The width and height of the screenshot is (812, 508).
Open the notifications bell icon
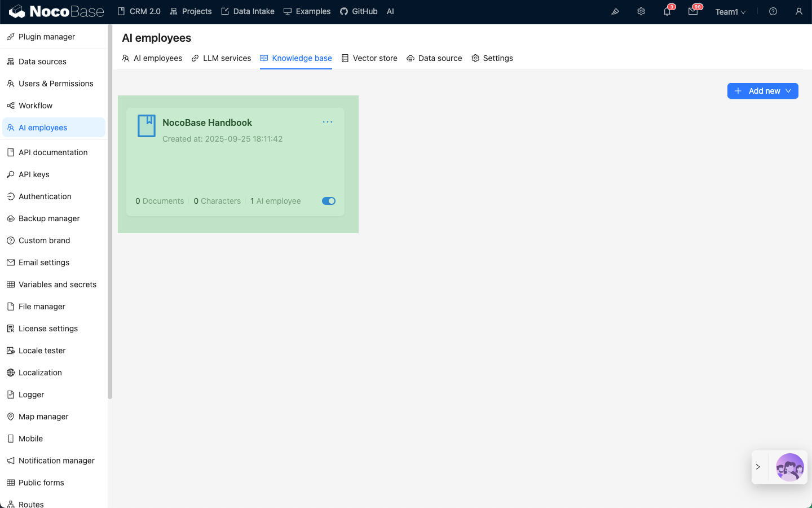667,11
